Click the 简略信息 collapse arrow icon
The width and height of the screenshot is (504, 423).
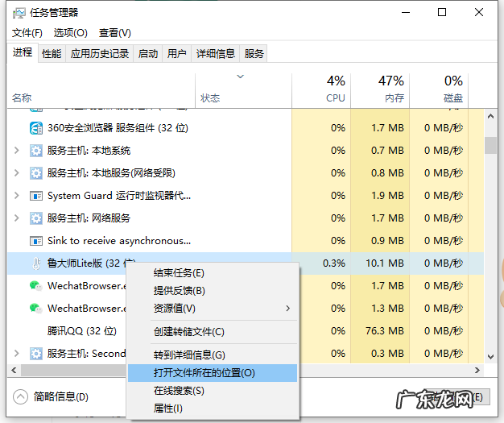pyautogui.click(x=21, y=396)
